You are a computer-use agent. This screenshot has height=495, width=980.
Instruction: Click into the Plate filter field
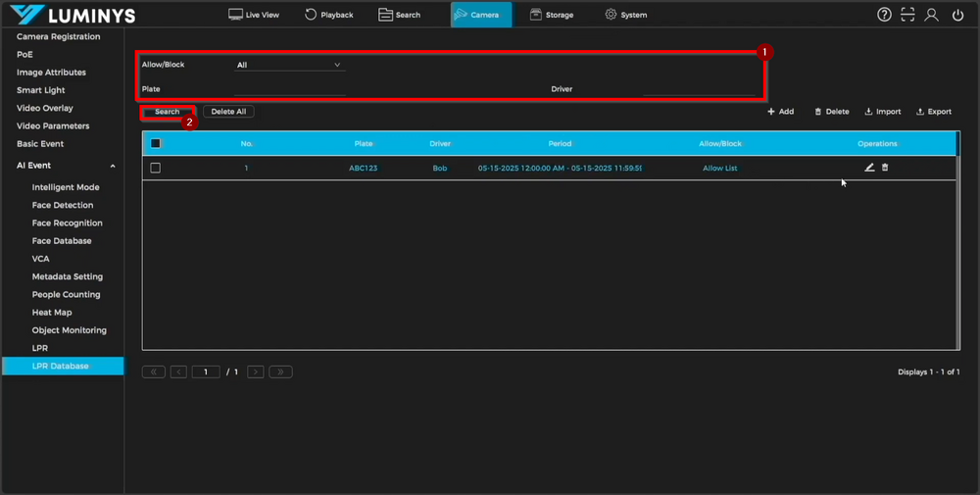[289, 89]
